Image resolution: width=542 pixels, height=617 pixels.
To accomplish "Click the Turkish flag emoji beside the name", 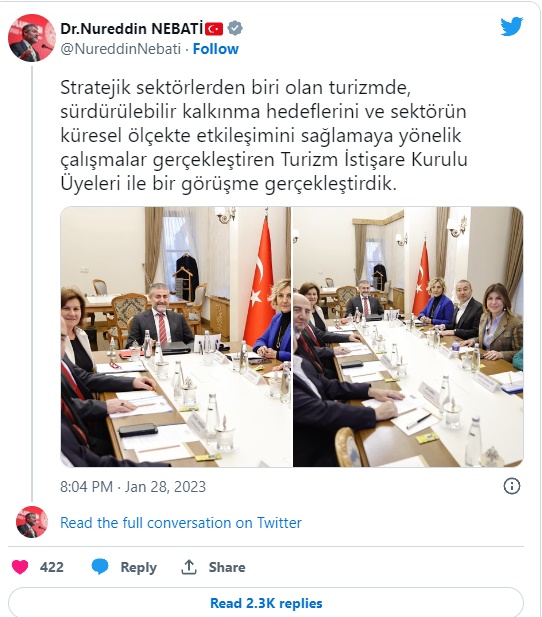I will [214, 29].
